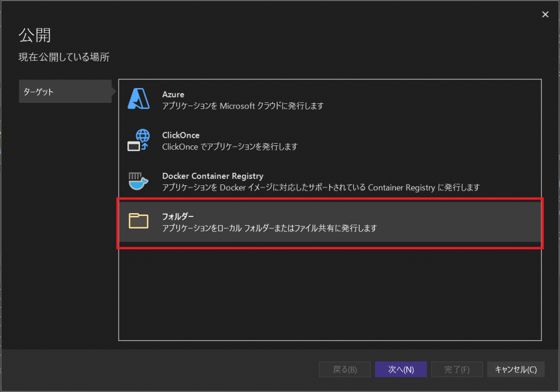Viewport: 560px width, 392px height.
Task: Click the ローカル フォルダー description text
Action: pos(269,228)
